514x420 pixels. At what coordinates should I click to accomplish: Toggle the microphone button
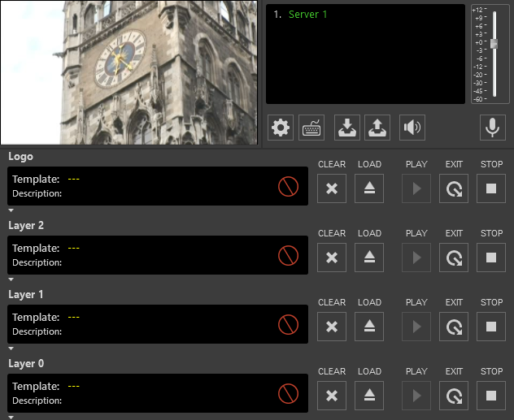pos(493,128)
